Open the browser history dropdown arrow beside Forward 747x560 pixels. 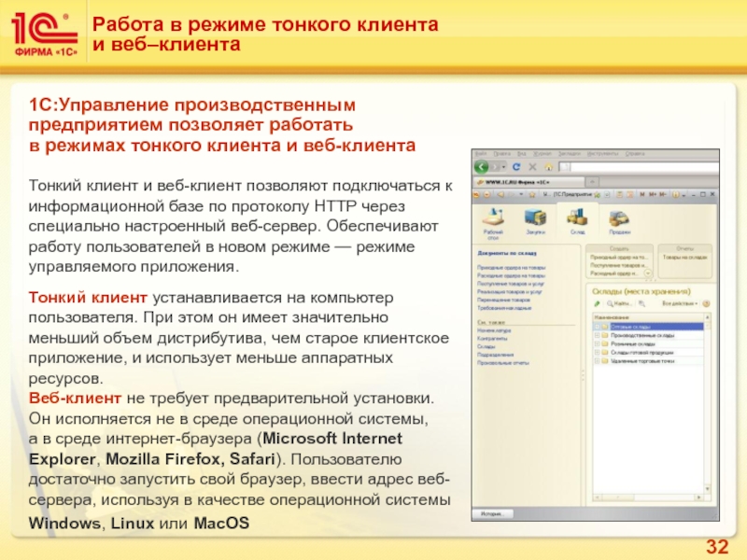point(504,167)
